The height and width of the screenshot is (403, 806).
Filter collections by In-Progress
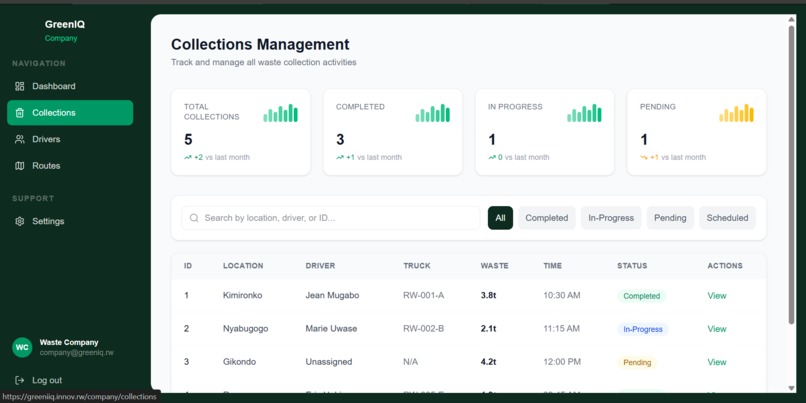611,218
